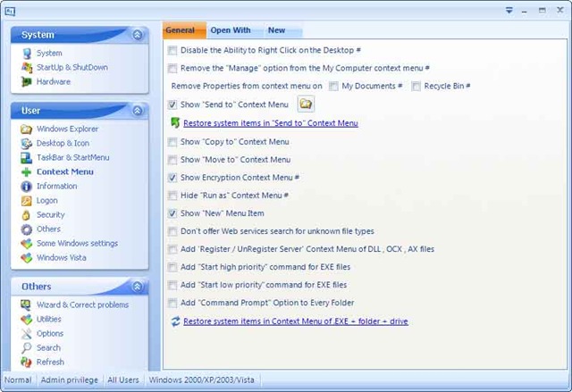The image size is (572, 392).
Task: Uncheck Show "New" Menu Item
Action: (x=172, y=213)
